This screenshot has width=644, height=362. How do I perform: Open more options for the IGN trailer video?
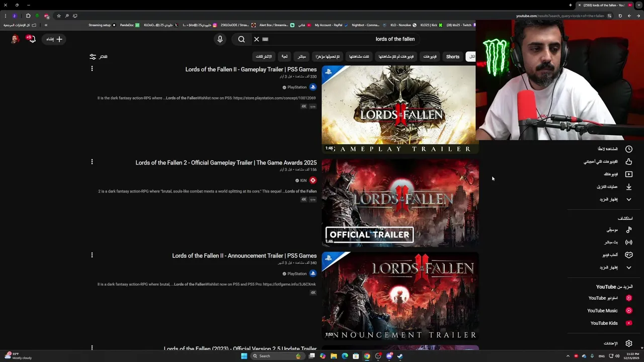pyautogui.click(x=92, y=162)
